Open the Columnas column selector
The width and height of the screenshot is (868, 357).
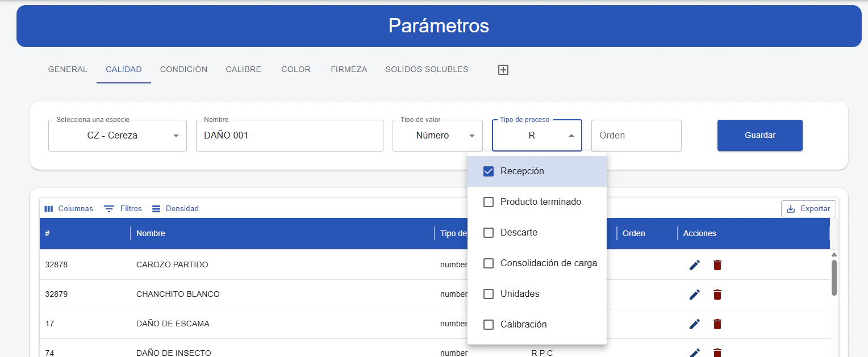(x=69, y=209)
